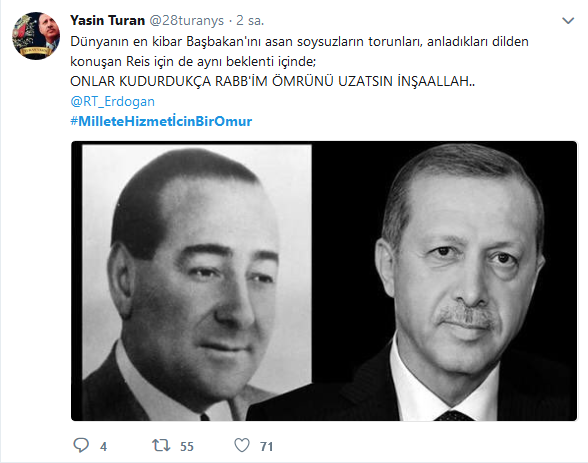This screenshot has width=588, height=463.
Task: Open Yasin Turan's profile avatar picture
Action: (36, 36)
